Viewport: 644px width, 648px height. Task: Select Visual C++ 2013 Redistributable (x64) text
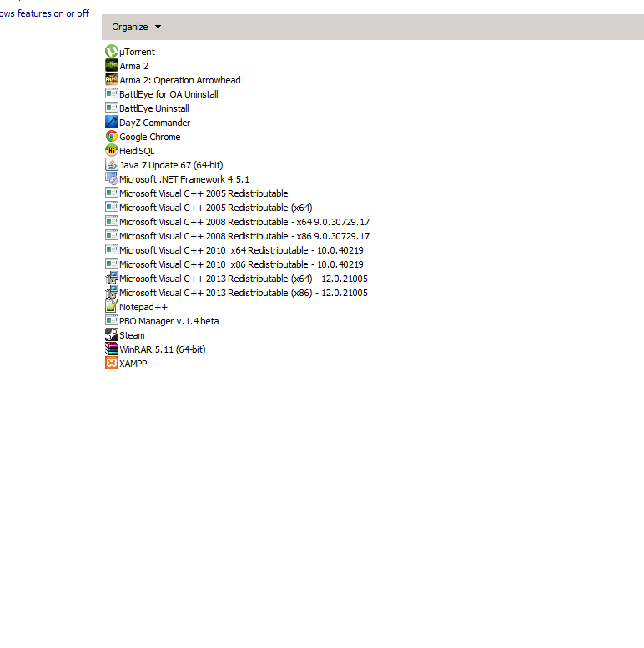pos(244,279)
